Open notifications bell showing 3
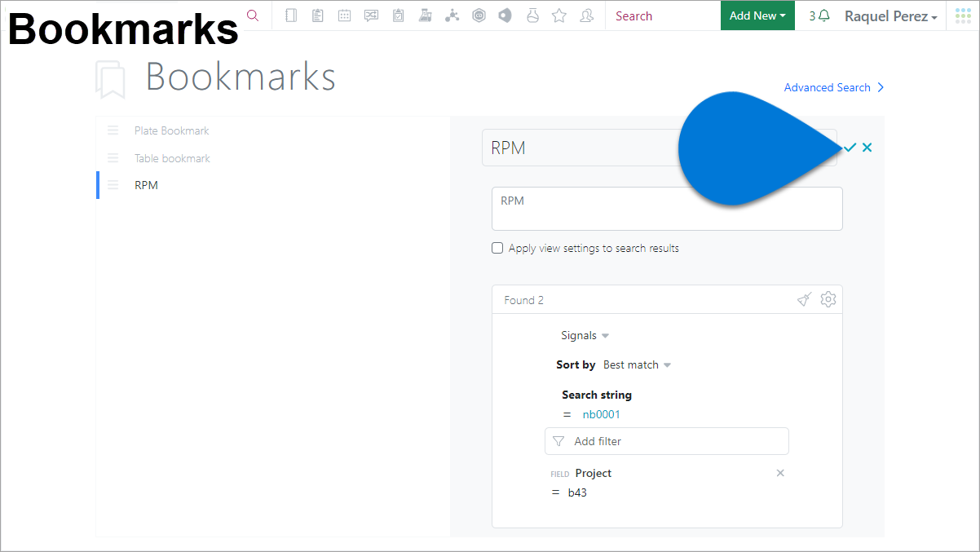 819,15
